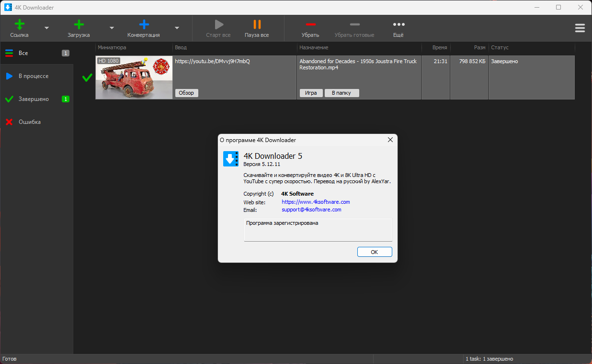592x364 pixels.
Task: Click the Игра button in the task row
Action: 311,93
